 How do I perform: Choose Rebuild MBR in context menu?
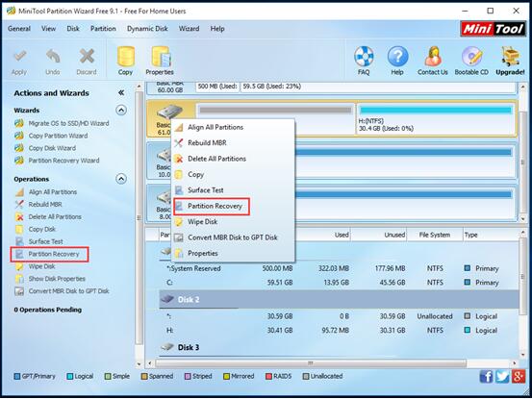click(x=233, y=142)
